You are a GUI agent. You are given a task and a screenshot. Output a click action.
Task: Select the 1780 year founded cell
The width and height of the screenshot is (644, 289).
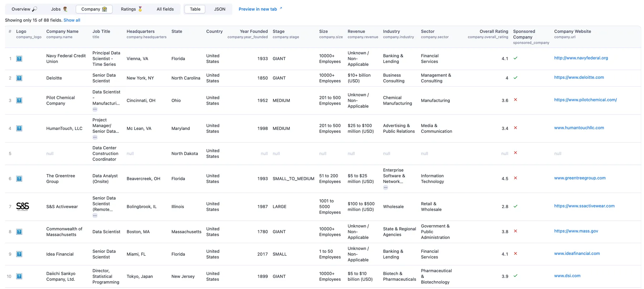point(263,232)
